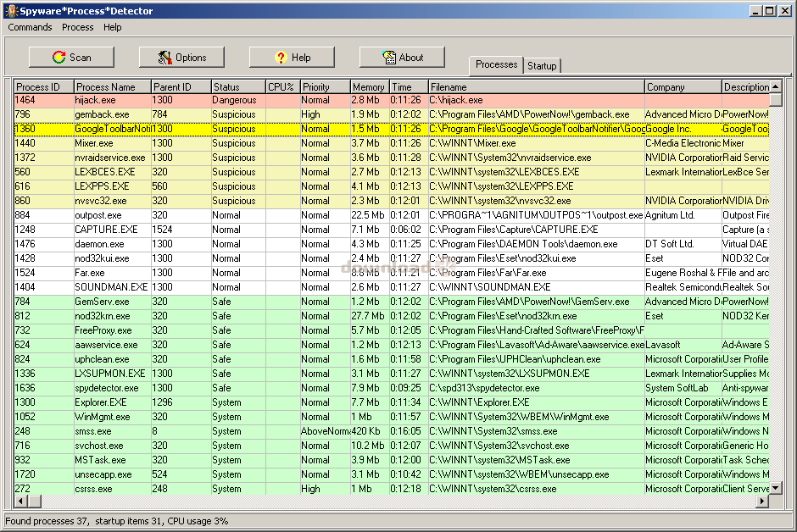Sort by Parent ID column header
The image size is (797, 532).
181,86
